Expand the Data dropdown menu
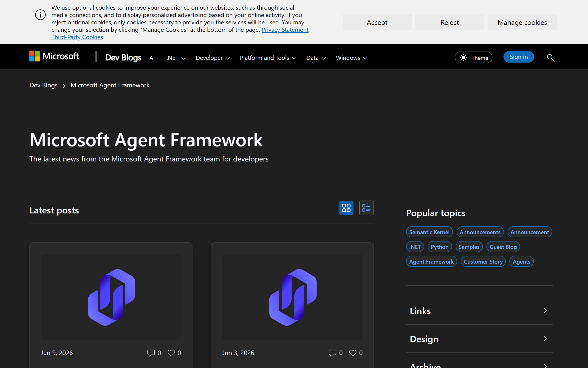 pos(316,58)
